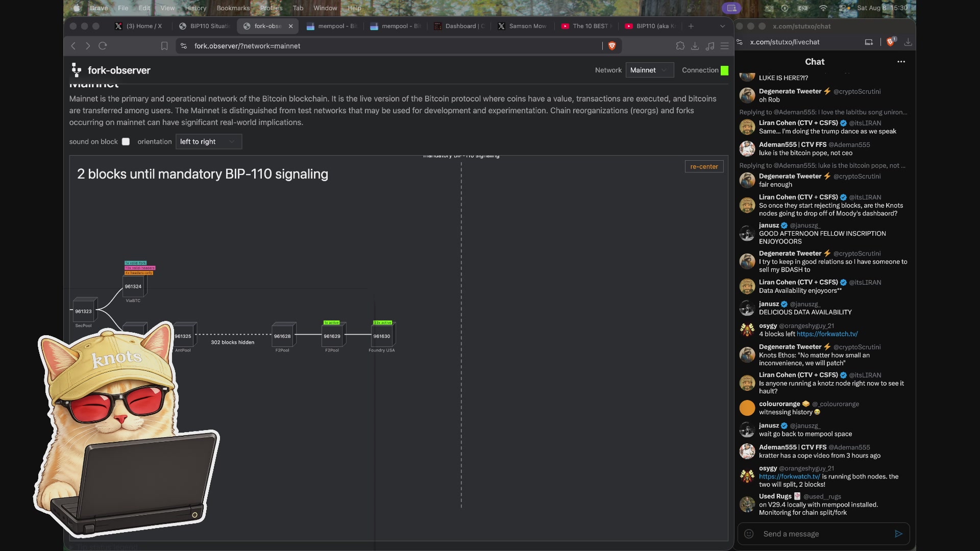The height and width of the screenshot is (551, 980).
Task: Open the forkwatch.tv link after '4 blocks left'
Action: click(x=827, y=334)
